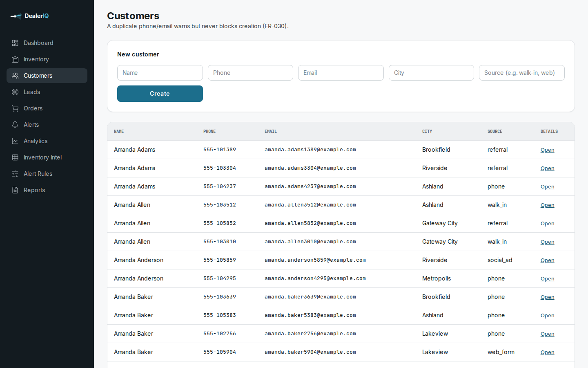Viewport: 588px width, 368px height.
Task: Open the Dashboard page
Action: 47,43
